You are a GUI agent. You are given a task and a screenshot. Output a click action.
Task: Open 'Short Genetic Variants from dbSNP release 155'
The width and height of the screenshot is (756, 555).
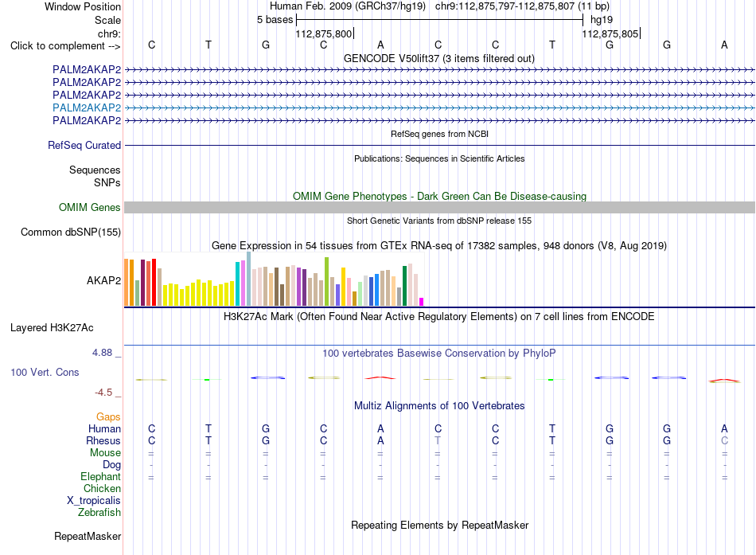[x=439, y=221]
